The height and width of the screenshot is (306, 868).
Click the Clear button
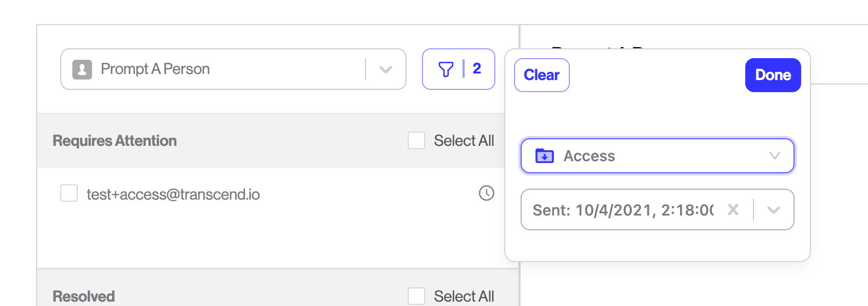tap(542, 75)
